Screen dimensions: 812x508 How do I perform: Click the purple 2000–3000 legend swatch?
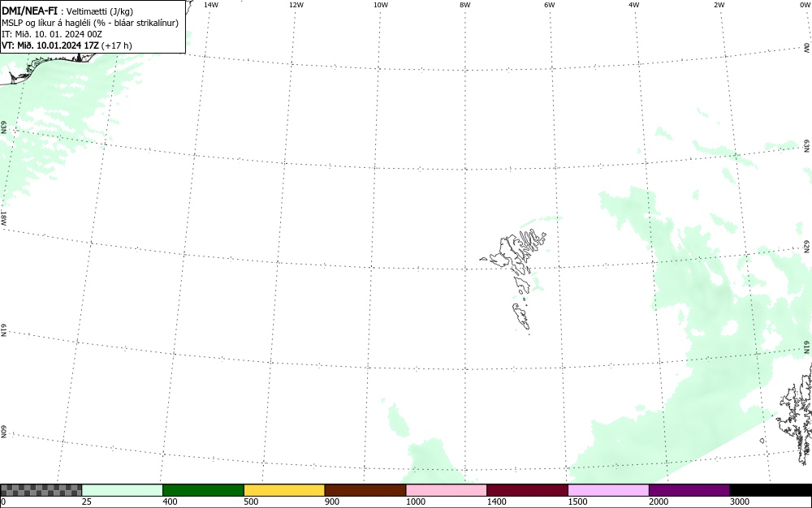tap(689, 490)
